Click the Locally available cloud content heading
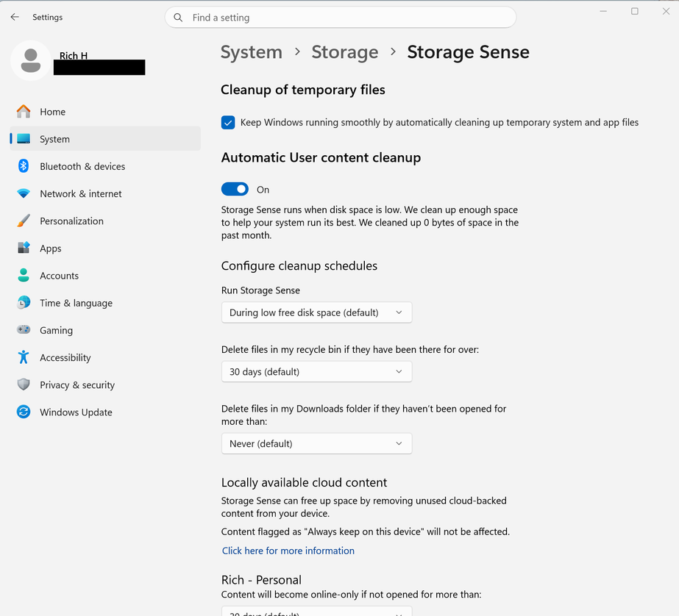 coord(304,482)
